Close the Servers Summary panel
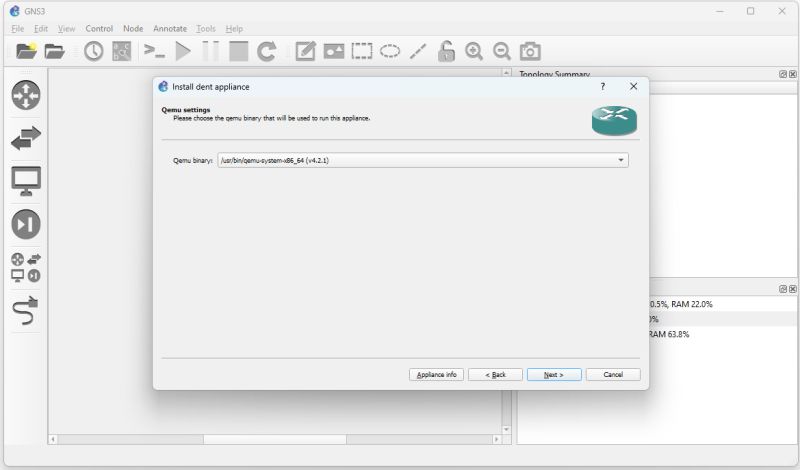 click(792, 289)
